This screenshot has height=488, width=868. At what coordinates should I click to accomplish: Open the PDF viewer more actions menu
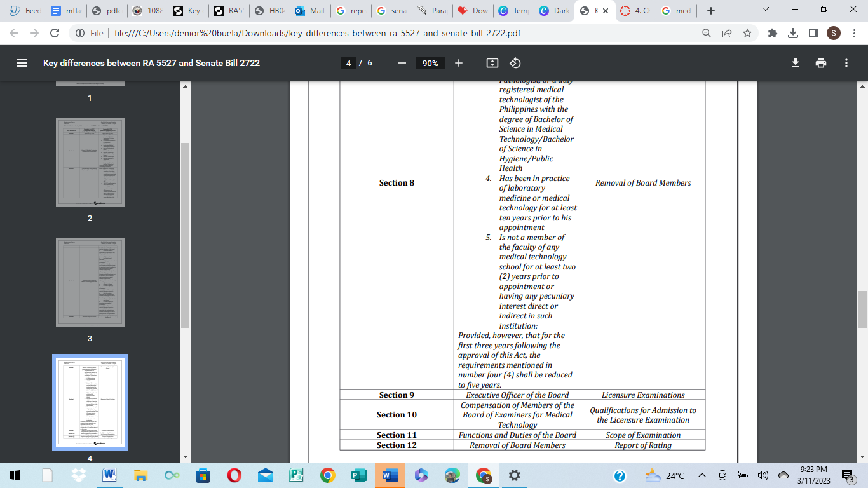[x=846, y=63]
